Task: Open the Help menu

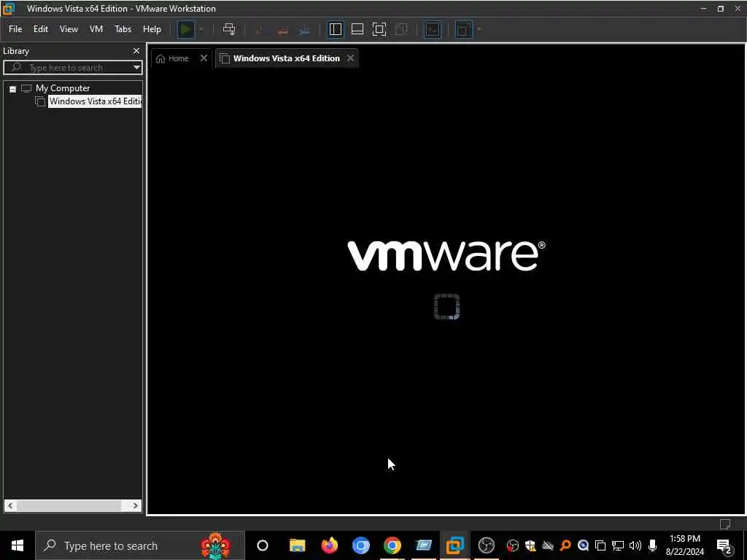Action: [152, 29]
